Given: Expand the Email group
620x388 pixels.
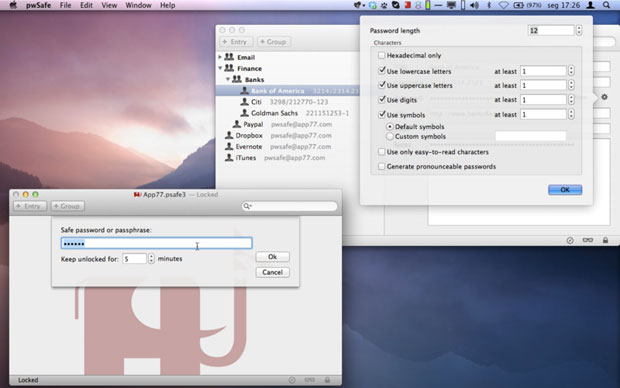Looking at the screenshot, I should 220,57.
